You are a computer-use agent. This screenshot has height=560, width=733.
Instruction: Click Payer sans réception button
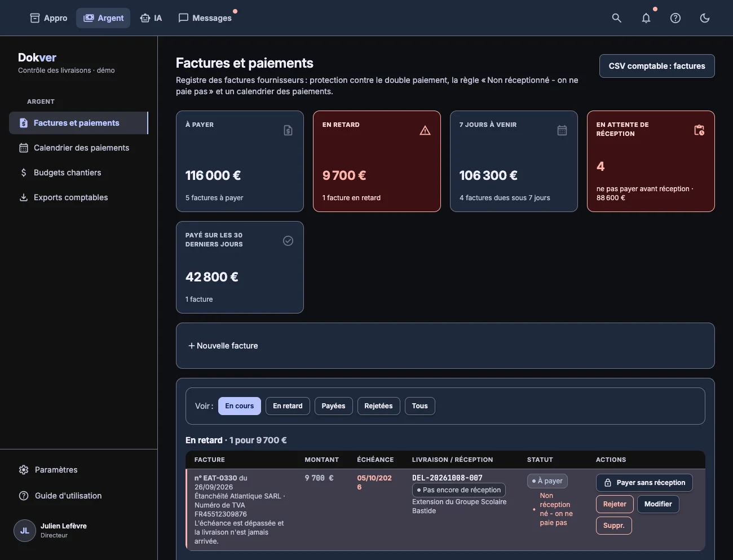coord(644,483)
